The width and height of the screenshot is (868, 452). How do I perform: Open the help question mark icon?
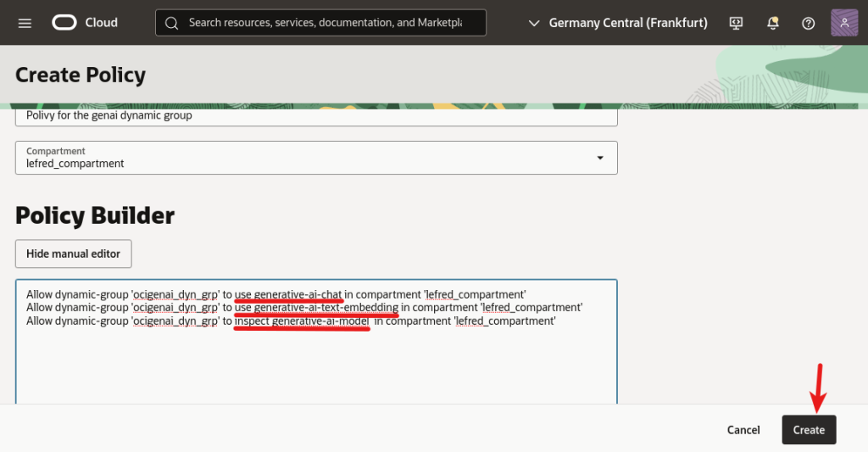[x=808, y=23]
